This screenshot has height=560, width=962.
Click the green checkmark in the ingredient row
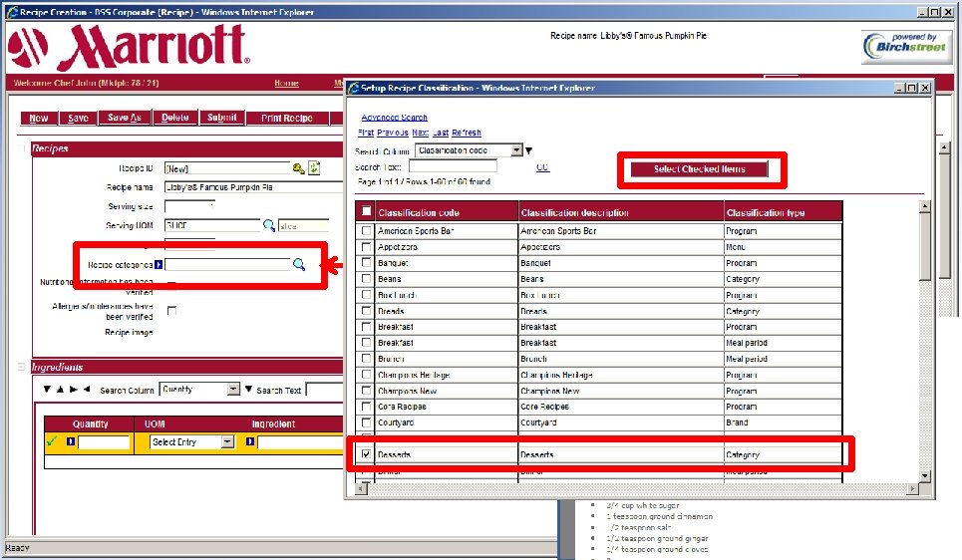pos(52,441)
